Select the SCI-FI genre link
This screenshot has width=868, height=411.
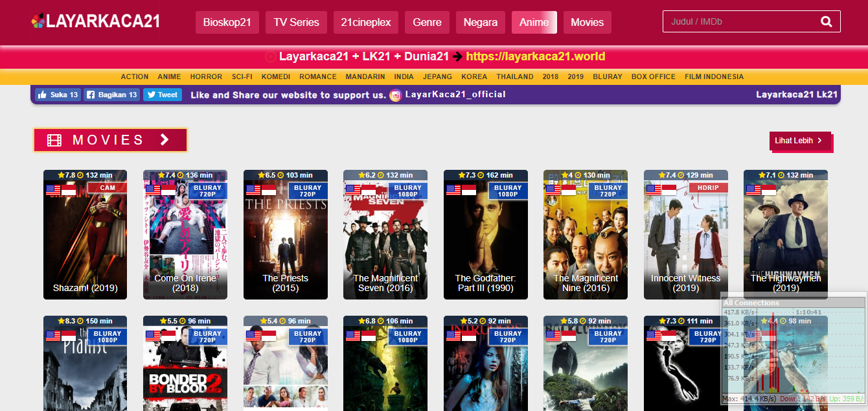(x=242, y=76)
